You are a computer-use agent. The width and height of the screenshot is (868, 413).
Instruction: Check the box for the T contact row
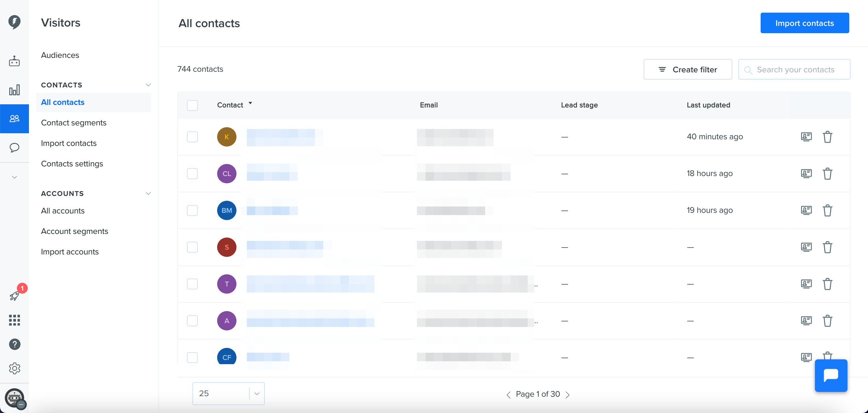pyautogui.click(x=192, y=284)
